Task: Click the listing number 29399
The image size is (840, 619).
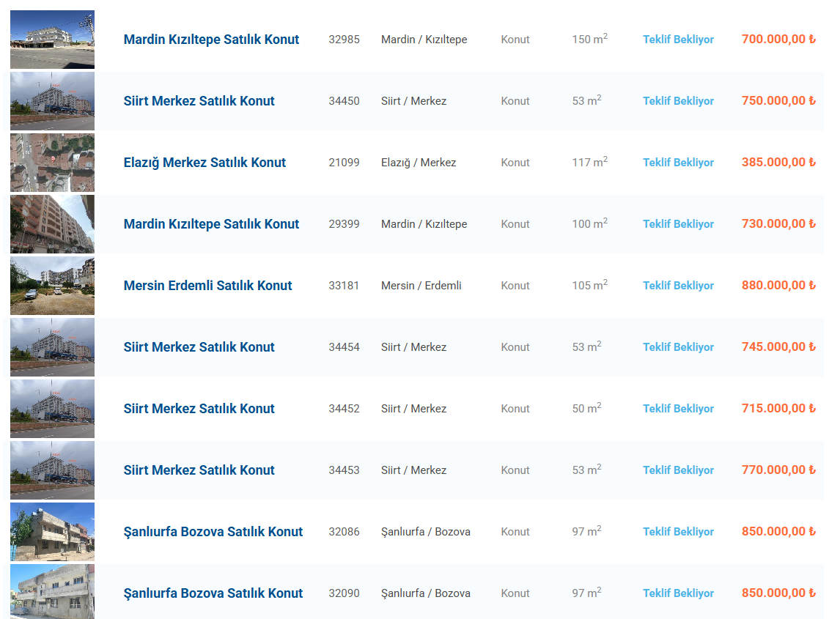Action: 344,224
